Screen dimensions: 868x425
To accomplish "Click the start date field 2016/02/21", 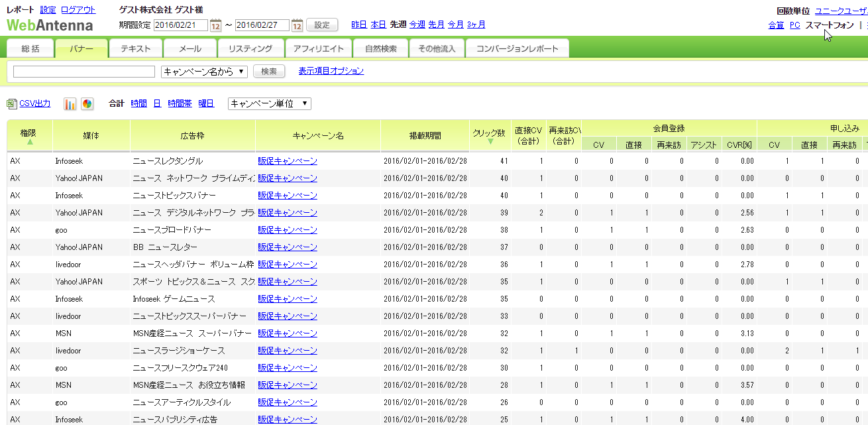I will coord(180,26).
